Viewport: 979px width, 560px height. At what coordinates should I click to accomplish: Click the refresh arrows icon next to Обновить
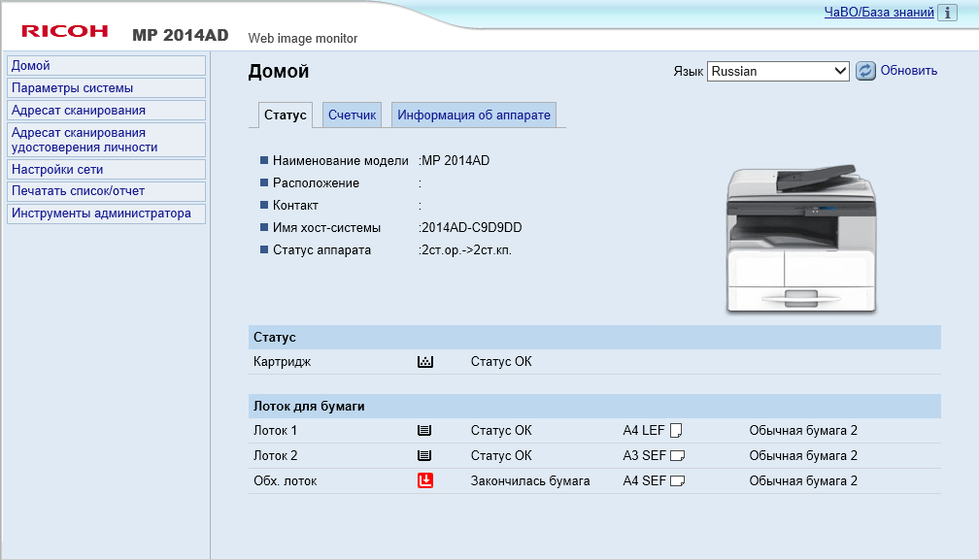pyautogui.click(x=865, y=71)
